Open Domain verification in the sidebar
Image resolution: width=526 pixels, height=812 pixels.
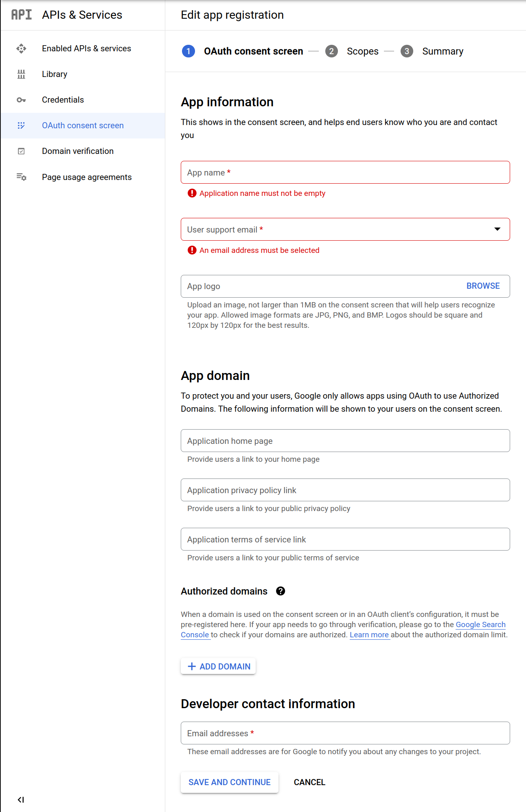78,151
